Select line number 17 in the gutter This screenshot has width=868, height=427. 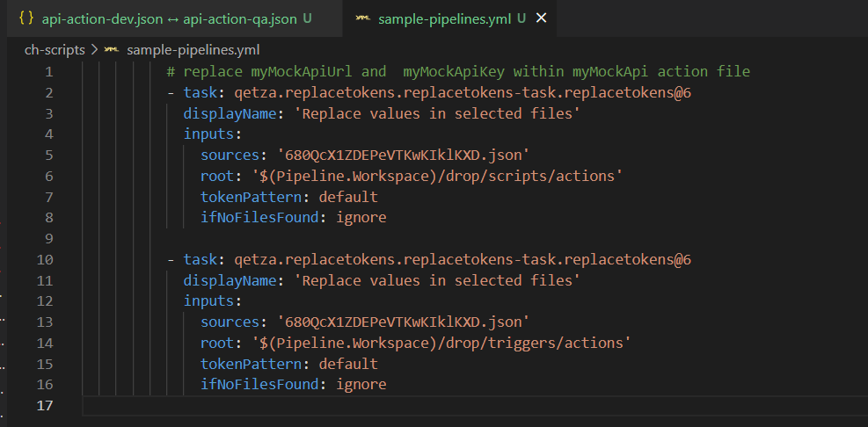46,405
